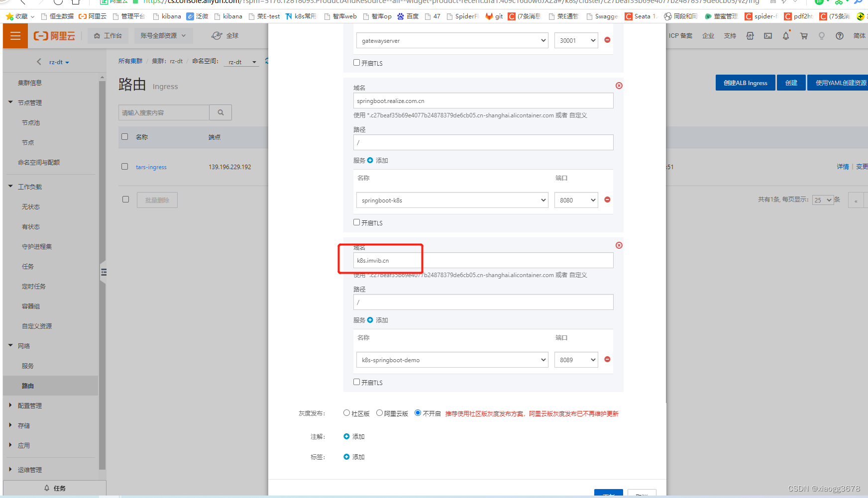Image resolution: width=868 pixels, height=498 pixels.
Task: Remove the gatewayserver service via red minus icon
Action: (x=607, y=40)
